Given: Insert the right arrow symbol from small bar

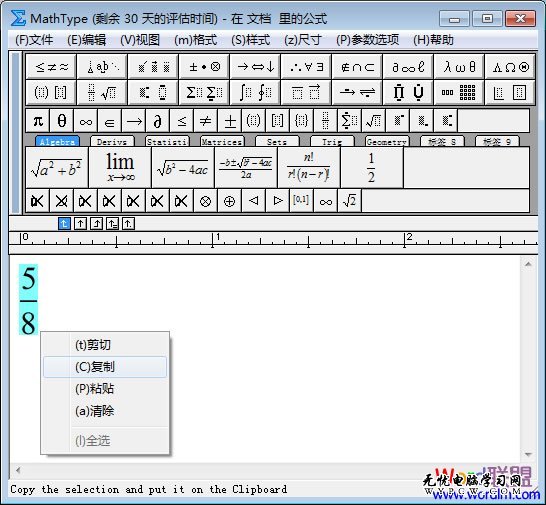Looking at the screenshot, I should pyautogui.click(x=134, y=121).
